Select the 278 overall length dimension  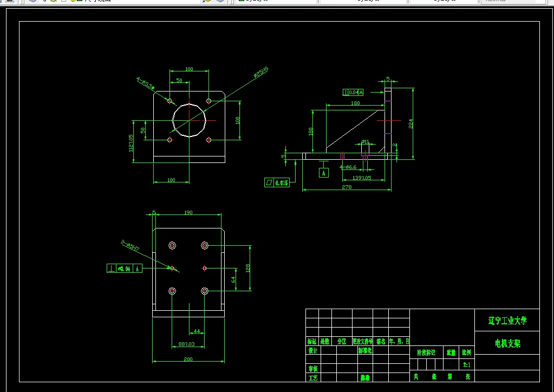pos(347,187)
